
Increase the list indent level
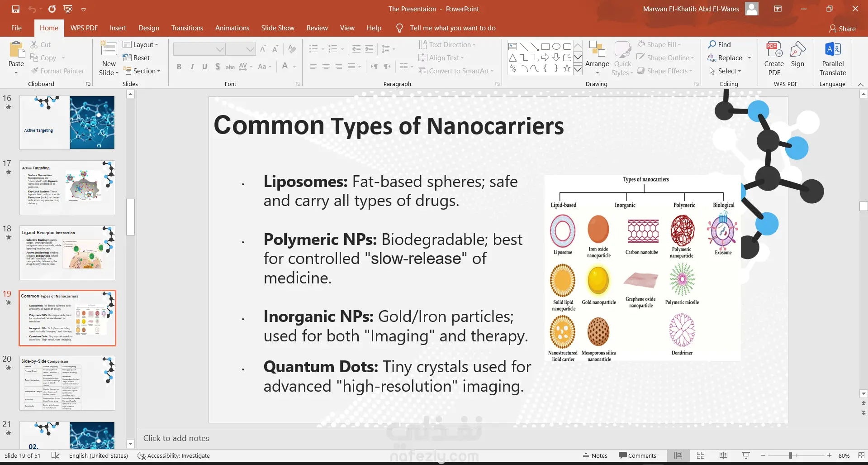click(369, 49)
